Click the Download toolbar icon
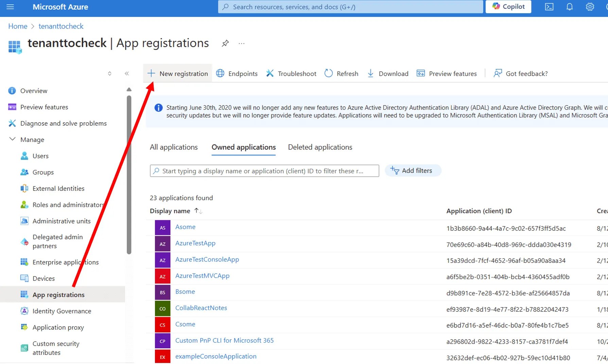Screen dimensions: 608x364 (387, 73)
